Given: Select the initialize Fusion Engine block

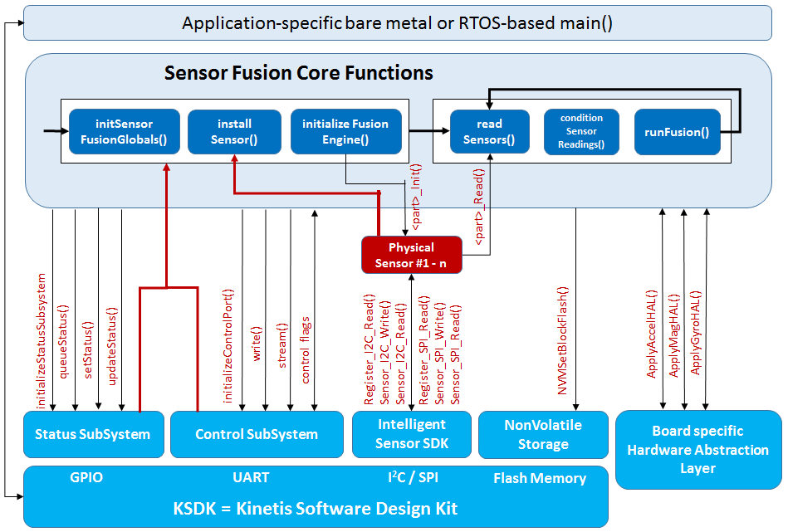Looking at the screenshot, I should coord(345,131).
